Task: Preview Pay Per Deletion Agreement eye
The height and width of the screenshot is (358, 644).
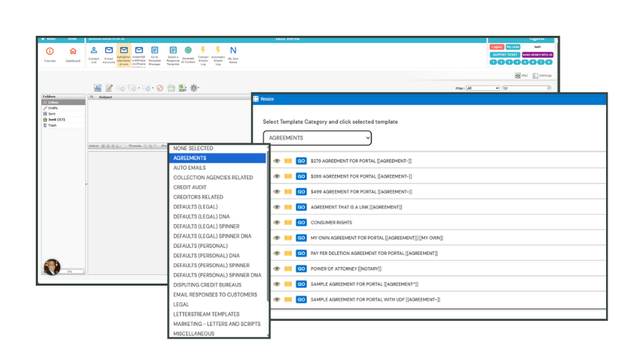Action: [277, 253]
